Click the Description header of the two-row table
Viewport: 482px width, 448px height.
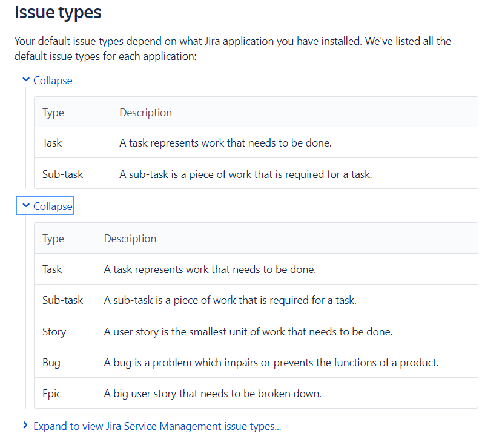[145, 113]
